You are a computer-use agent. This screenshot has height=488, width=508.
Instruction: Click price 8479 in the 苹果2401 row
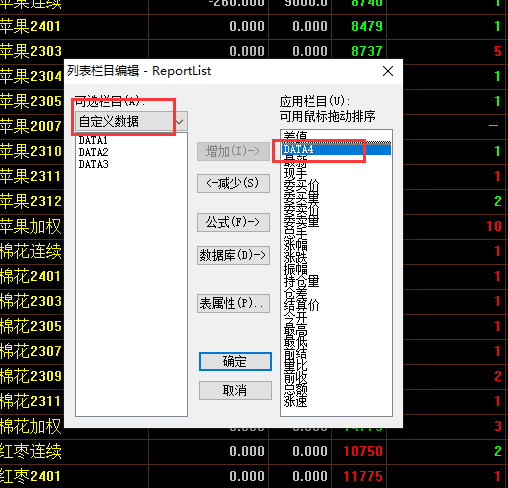click(x=367, y=26)
